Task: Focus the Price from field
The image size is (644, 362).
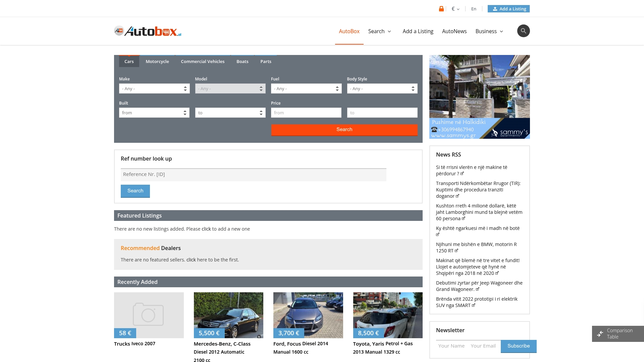Action: point(306,113)
